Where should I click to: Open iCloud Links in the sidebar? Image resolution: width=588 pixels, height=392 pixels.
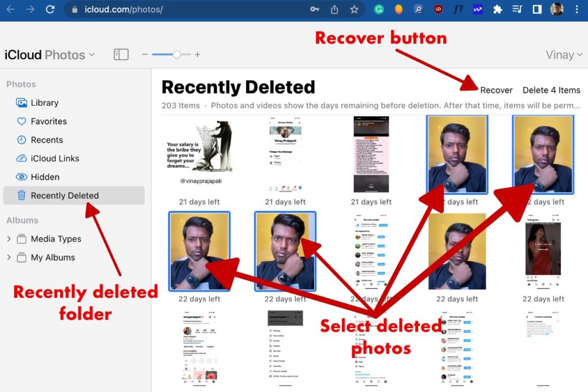pos(74,159)
